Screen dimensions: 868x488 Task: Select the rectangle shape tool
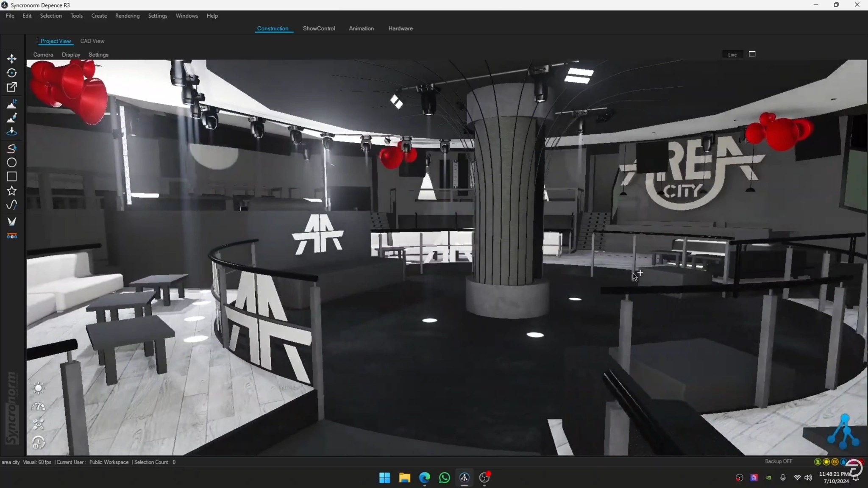[11, 177]
